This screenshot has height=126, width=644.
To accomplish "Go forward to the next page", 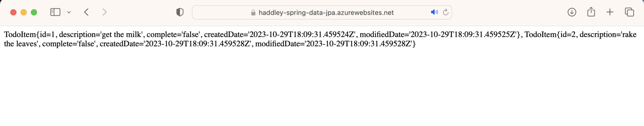I will (x=104, y=12).
